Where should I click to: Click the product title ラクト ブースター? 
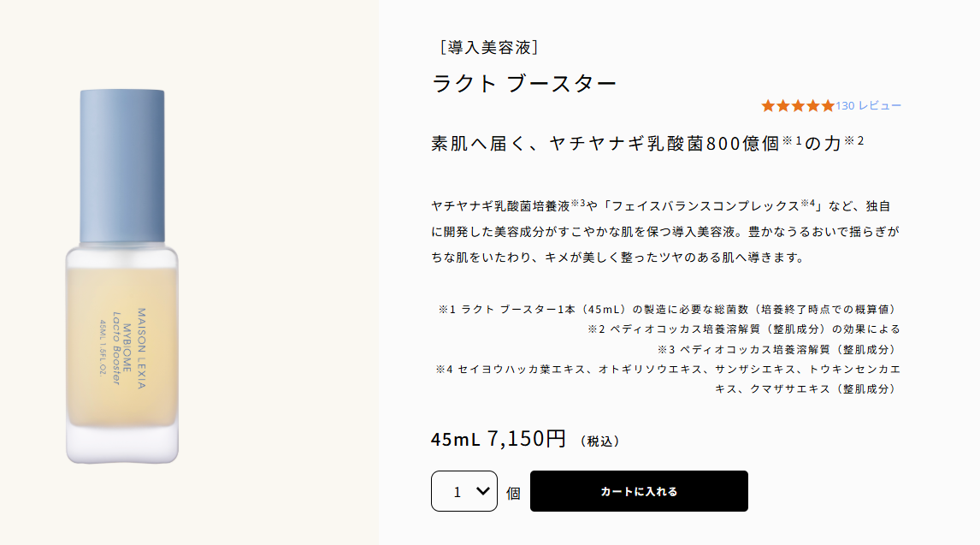[x=524, y=83]
